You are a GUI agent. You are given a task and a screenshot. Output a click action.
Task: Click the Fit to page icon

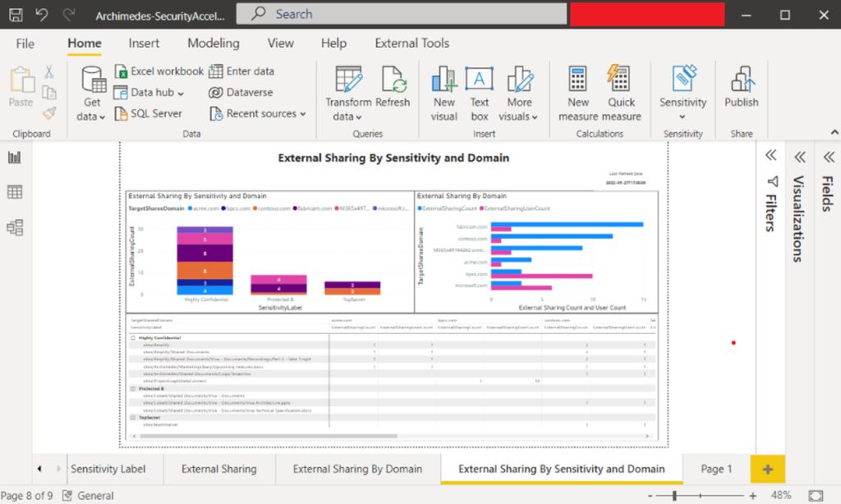(816, 496)
